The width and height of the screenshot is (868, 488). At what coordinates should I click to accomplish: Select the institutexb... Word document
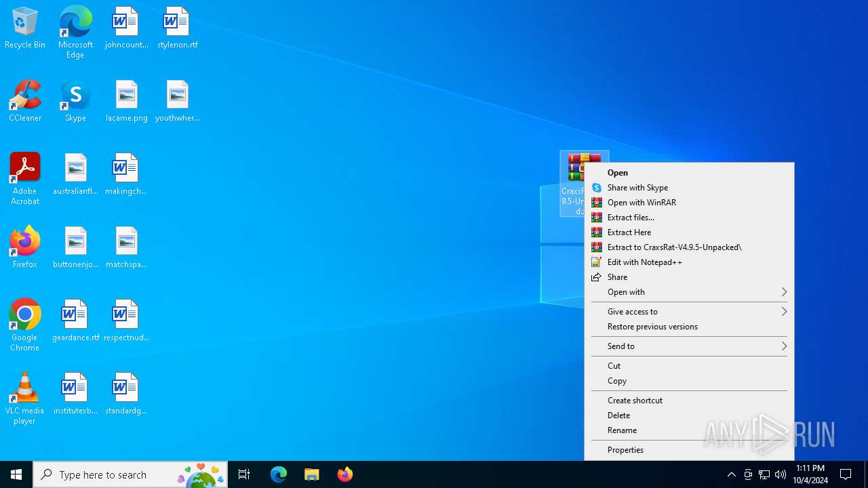point(75,394)
